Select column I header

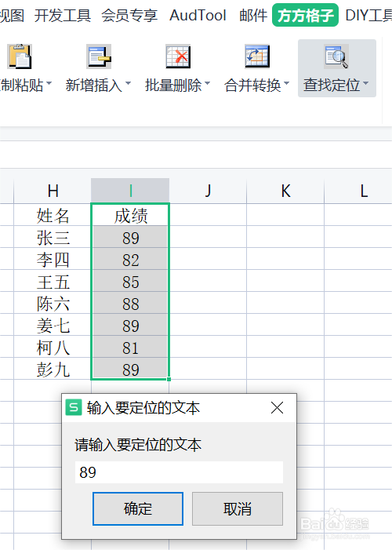click(x=130, y=191)
